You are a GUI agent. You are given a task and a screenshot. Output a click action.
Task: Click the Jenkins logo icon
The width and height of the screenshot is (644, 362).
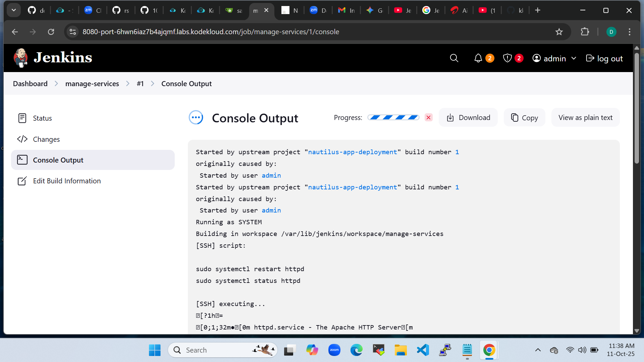(x=21, y=58)
